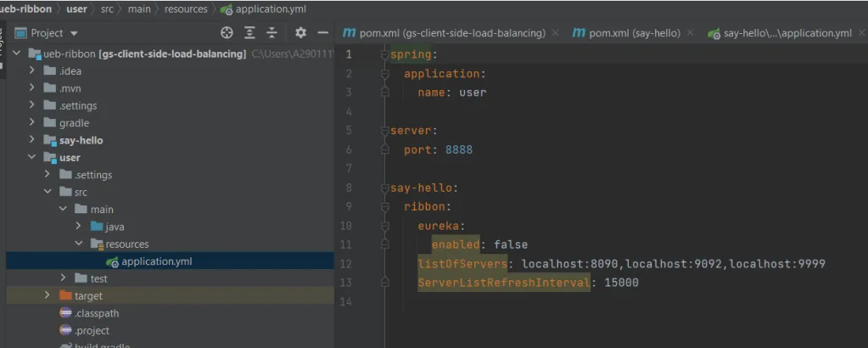Click the Spring leaf icon beside application.yml in tree
Viewport: 868px width, 348px height.
[x=112, y=261]
